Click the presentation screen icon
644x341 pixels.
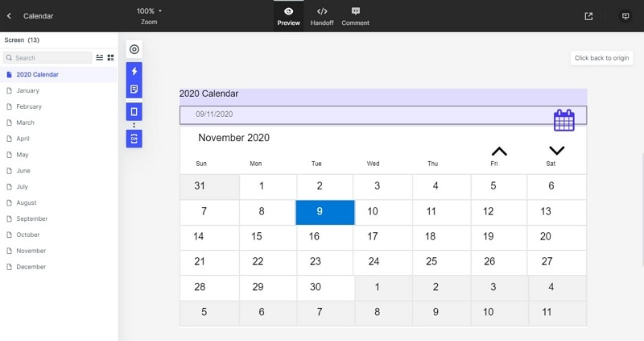(x=625, y=16)
